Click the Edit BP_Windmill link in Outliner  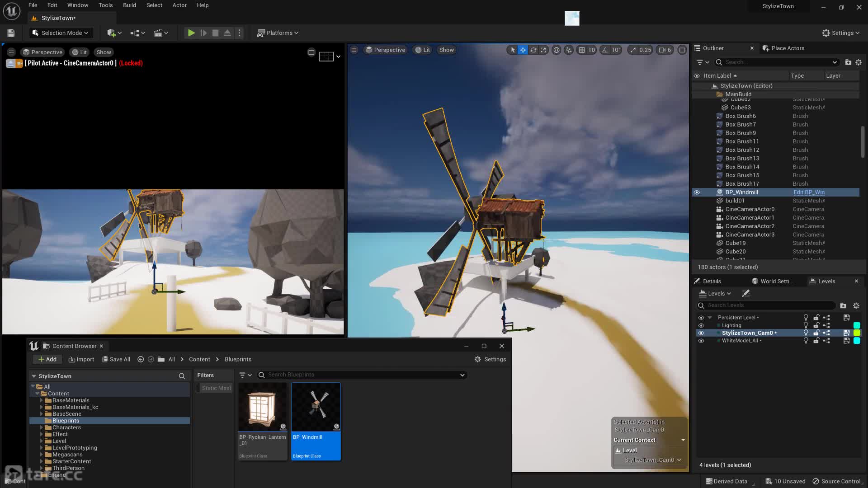809,192
